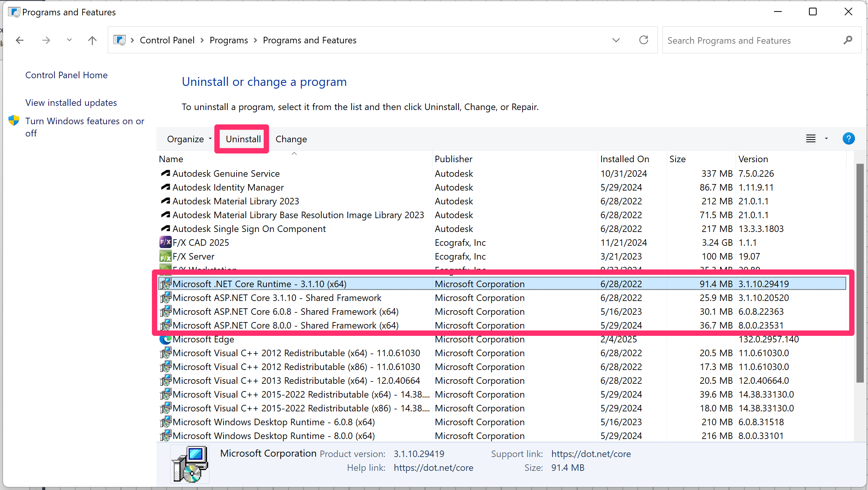Click the Programs and Features title icon

coord(14,12)
